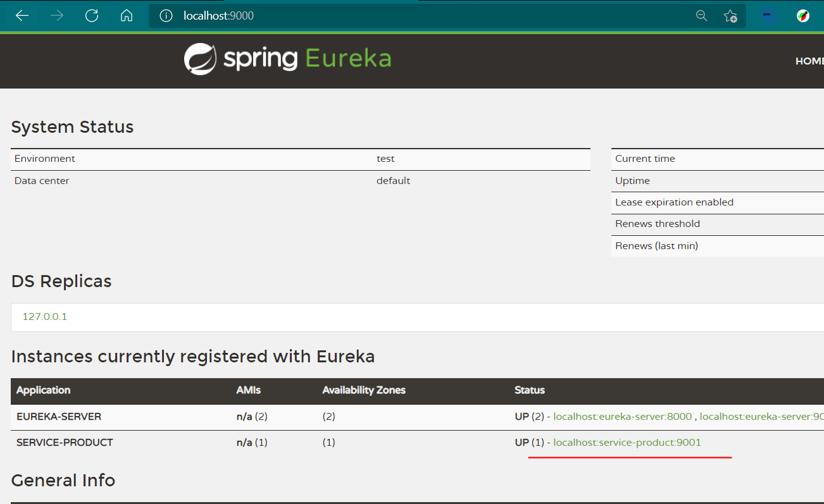Screen dimensions: 824x504
Task: Open the blue browser extension icon
Action: point(768,16)
